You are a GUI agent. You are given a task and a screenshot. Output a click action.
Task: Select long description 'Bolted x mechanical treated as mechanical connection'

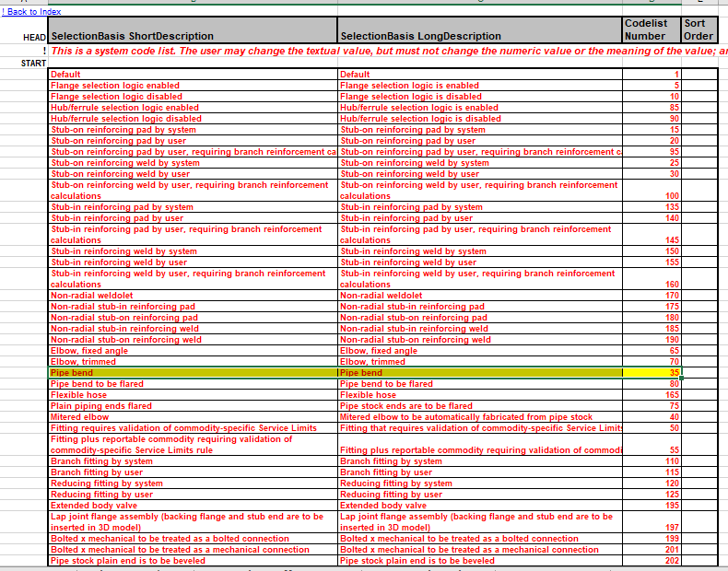tap(479, 550)
